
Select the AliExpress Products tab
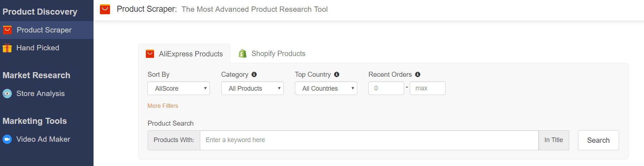191,54
